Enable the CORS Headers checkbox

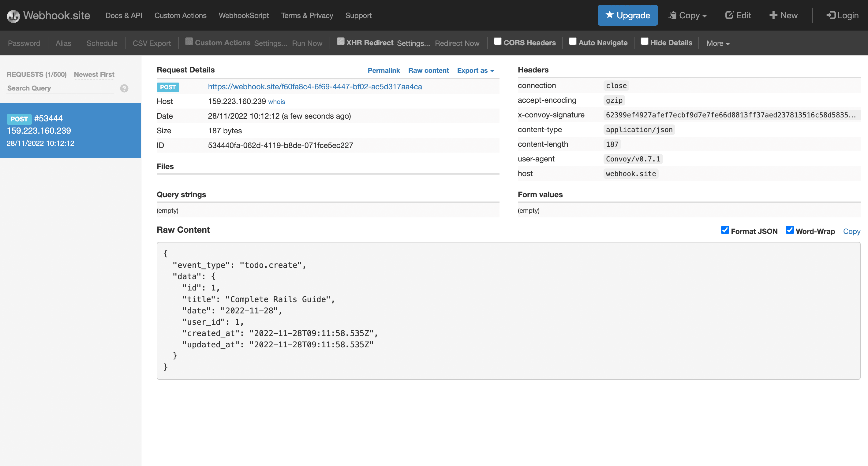tap(497, 42)
